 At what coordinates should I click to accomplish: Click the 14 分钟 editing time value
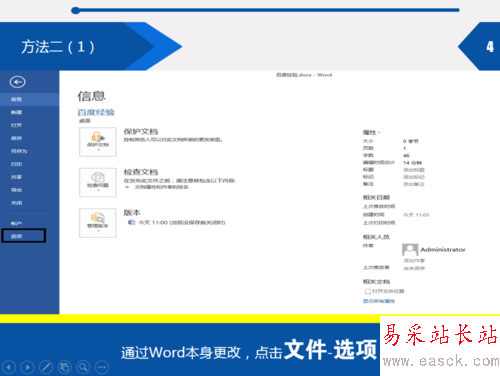coord(412,163)
